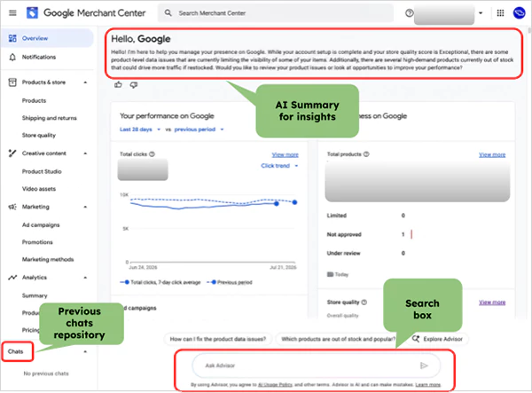Click View more for Total clicks
This screenshot has width=532, height=393.
[x=285, y=154]
